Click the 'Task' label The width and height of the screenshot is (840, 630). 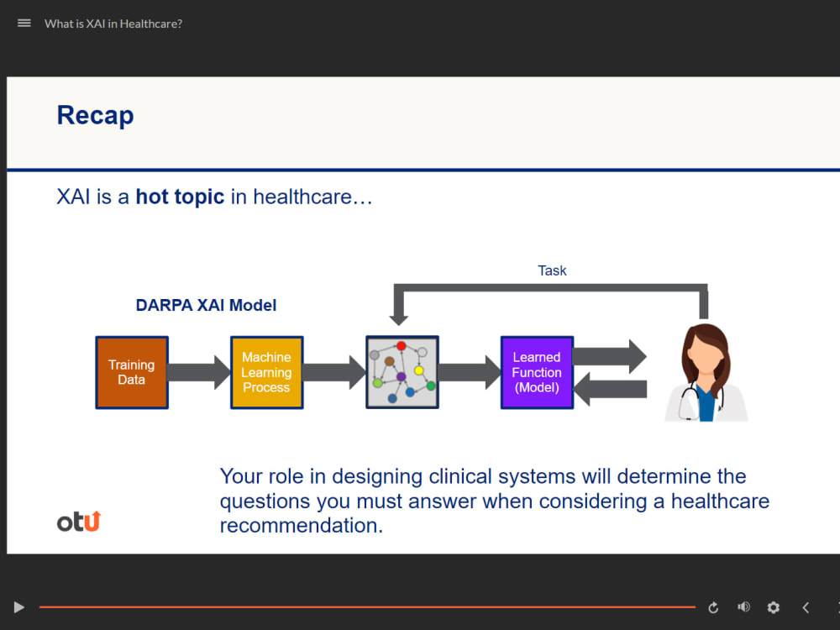pyautogui.click(x=552, y=270)
